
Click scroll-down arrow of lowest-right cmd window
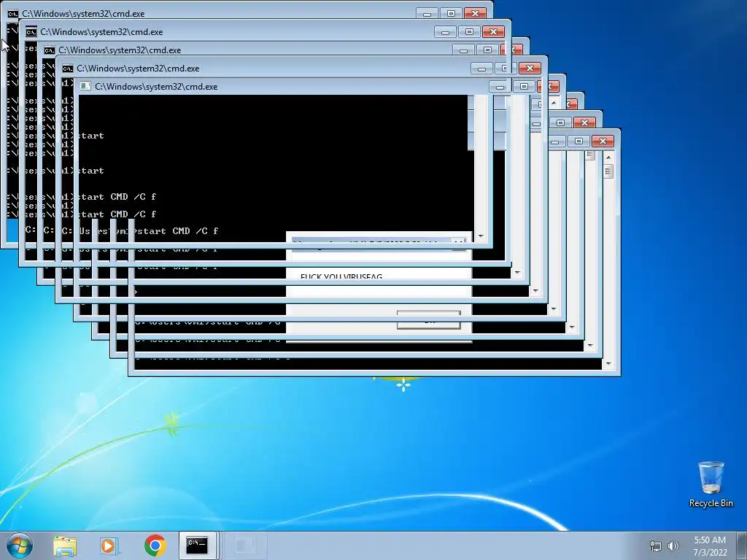[x=608, y=365]
